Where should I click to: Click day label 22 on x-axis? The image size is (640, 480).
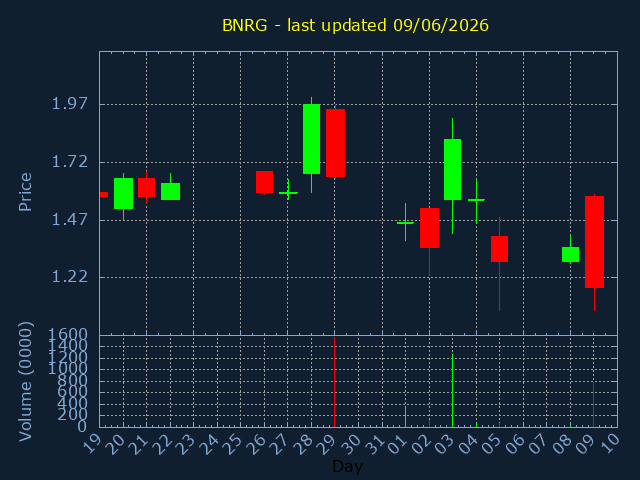tap(164, 444)
